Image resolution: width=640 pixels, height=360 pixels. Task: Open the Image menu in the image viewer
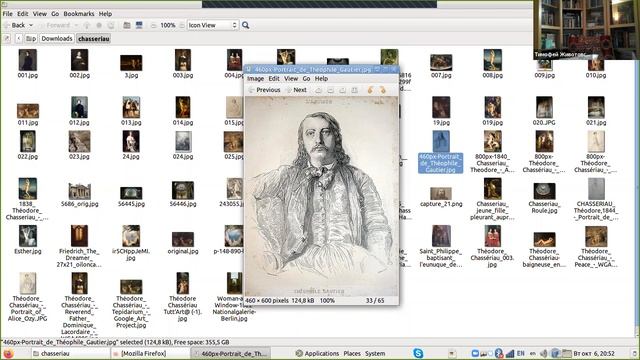(x=256, y=78)
